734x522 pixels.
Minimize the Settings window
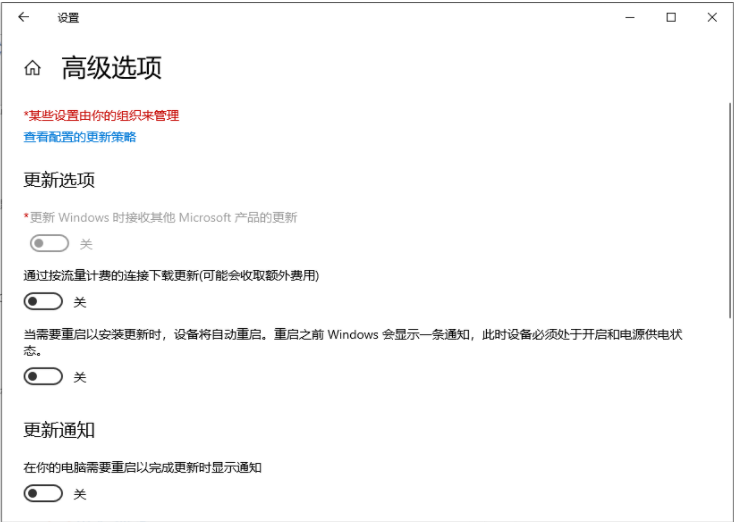click(x=629, y=17)
